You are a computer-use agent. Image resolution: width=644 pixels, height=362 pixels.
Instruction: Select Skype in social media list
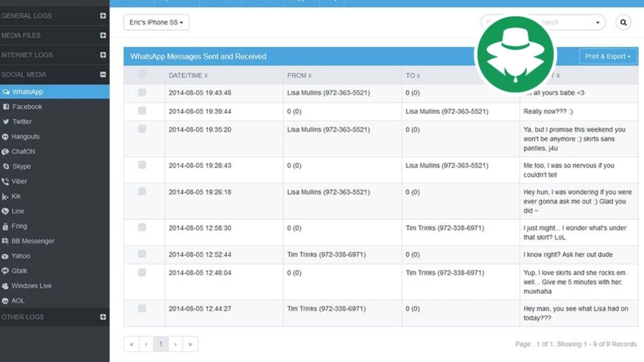click(21, 166)
